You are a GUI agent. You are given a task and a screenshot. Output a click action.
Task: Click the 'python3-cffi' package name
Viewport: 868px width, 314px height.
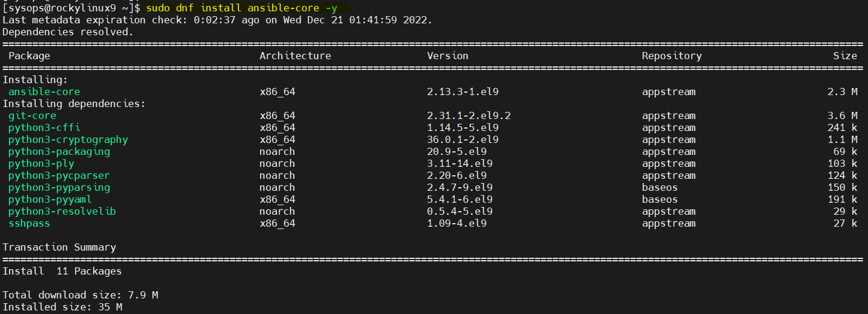click(x=44, y=127)
